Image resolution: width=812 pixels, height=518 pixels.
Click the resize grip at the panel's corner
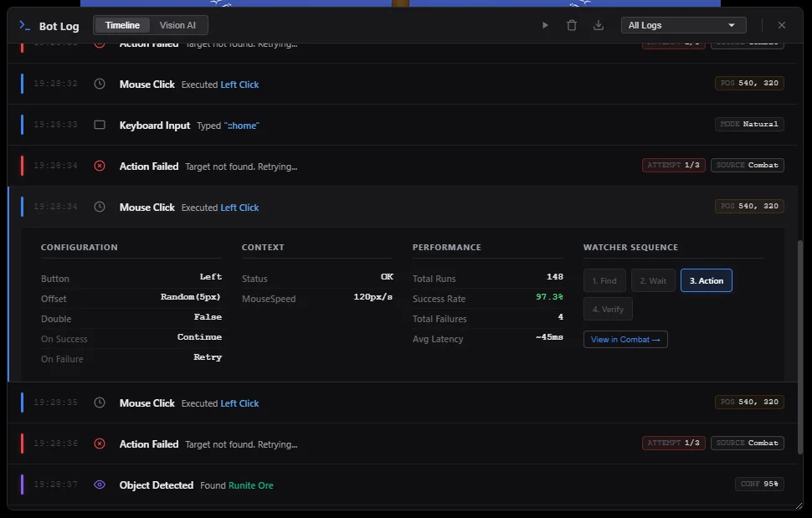tap(799, 505)
